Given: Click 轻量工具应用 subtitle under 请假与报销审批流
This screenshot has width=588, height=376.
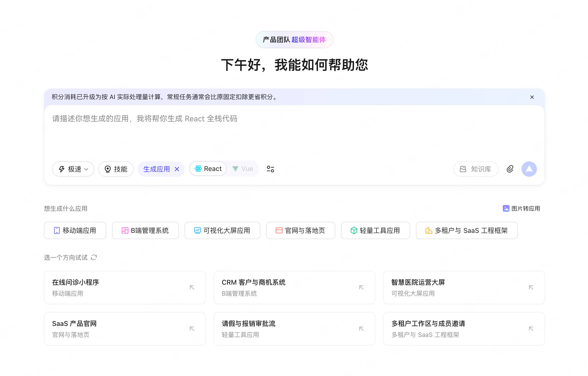Looking at the screenshot, I should coord(240,335).
